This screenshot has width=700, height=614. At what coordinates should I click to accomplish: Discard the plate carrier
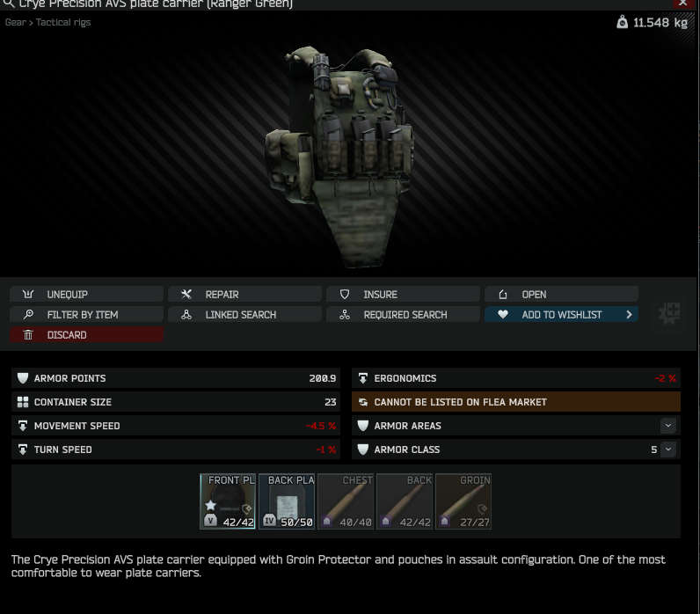(x=86, y=334)
